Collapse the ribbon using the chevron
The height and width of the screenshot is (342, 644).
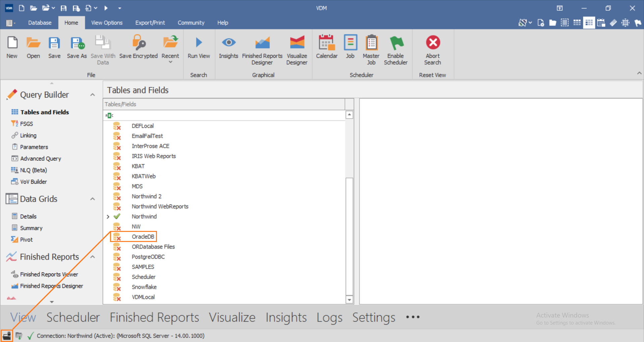point(639,73)
